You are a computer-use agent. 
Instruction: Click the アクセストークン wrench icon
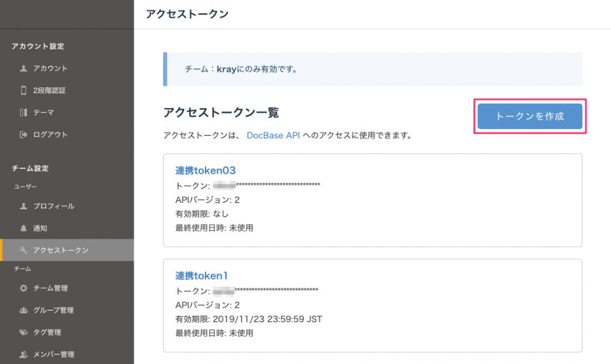[24, 250]
